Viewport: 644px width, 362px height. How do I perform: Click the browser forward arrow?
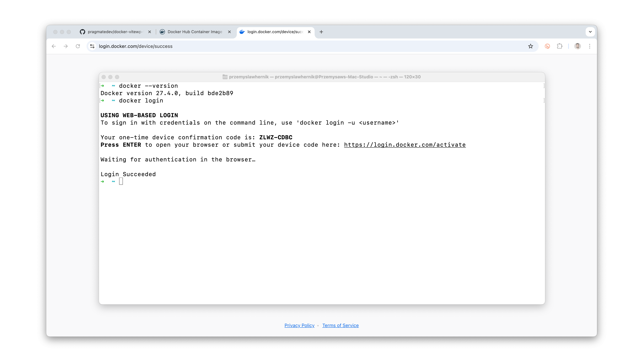[x=66, y=46]
